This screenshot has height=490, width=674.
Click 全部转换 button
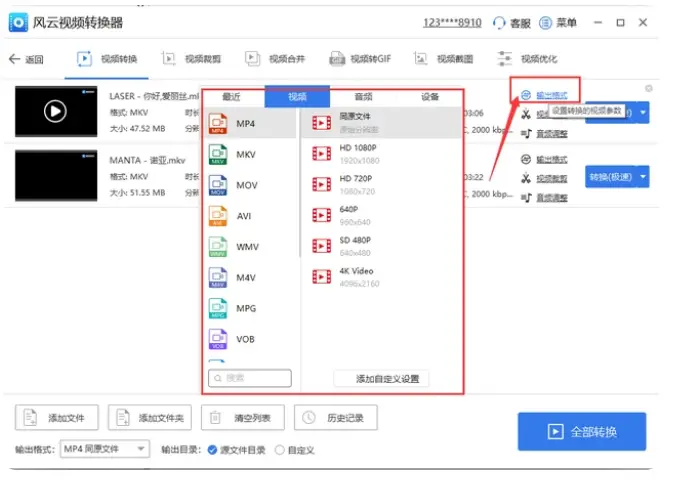582,432
